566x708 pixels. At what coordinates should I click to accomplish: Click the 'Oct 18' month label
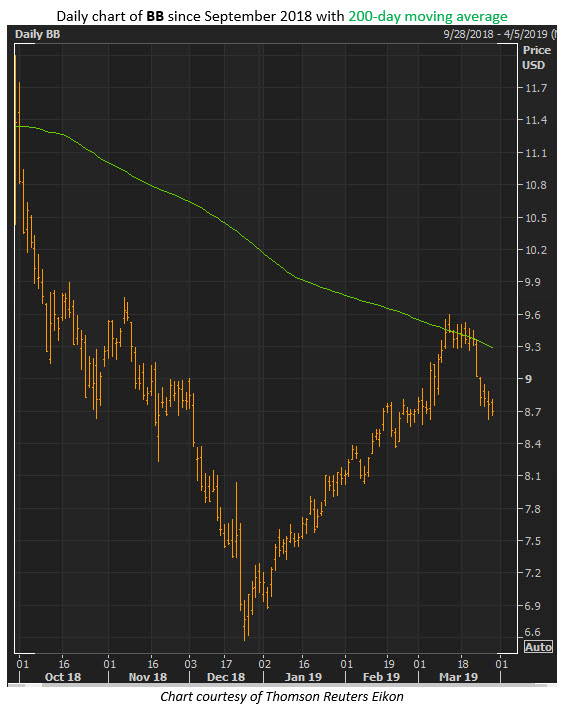63,677
